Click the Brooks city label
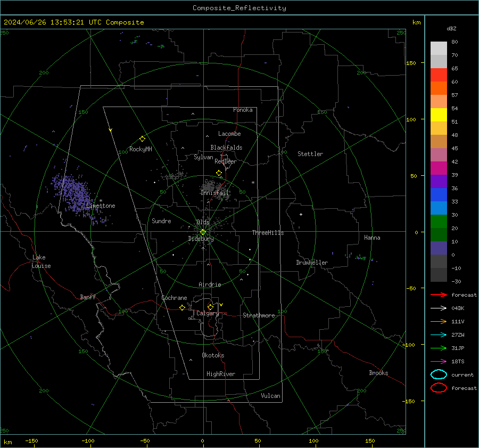The width and height of the screenshot is (479, 448). (378, 373)
